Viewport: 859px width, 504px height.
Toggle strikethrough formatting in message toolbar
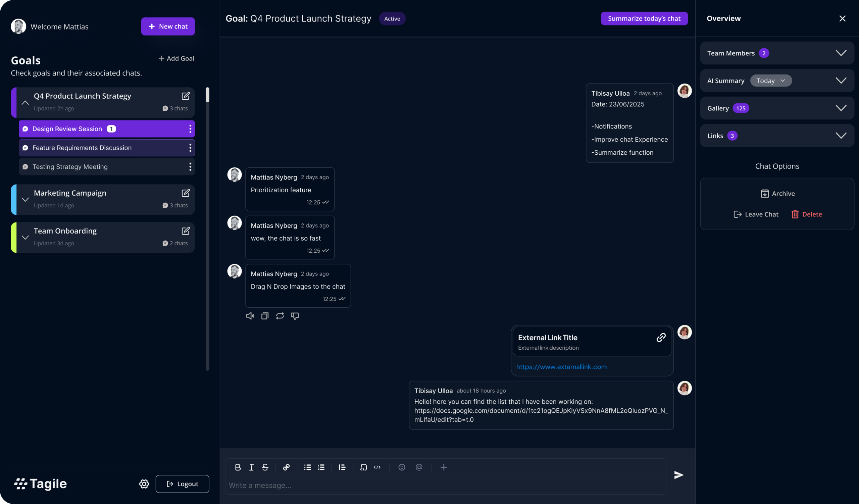pyautogui.click(x=265, y=467)
